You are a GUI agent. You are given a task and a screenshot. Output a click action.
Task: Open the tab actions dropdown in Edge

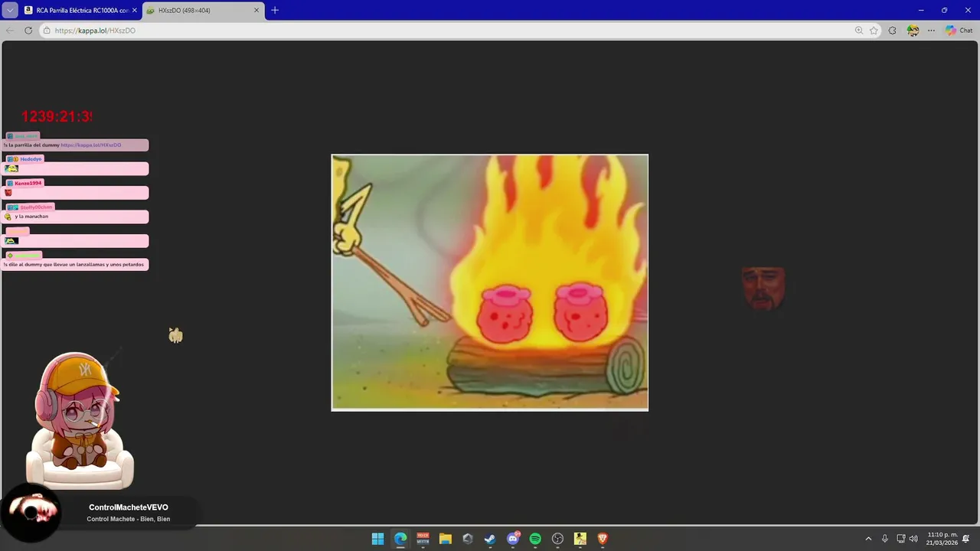[x=10, y=10]
